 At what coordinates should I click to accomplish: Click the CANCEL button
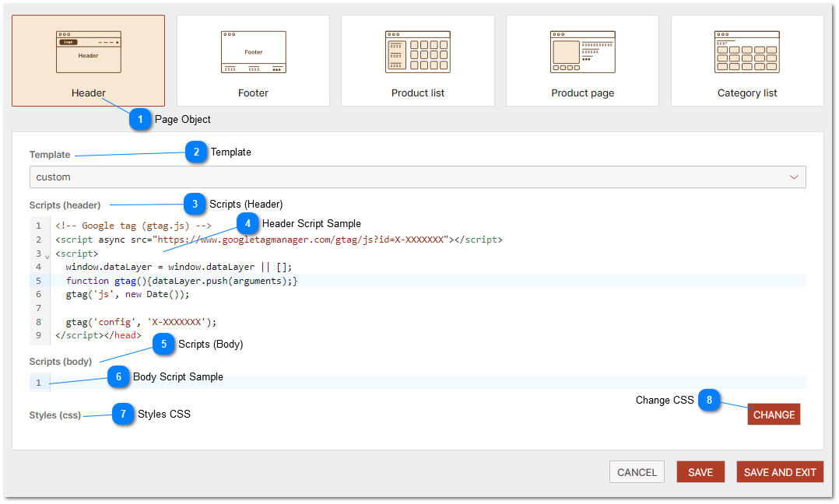pyautogui.click(x=637, y=472)
